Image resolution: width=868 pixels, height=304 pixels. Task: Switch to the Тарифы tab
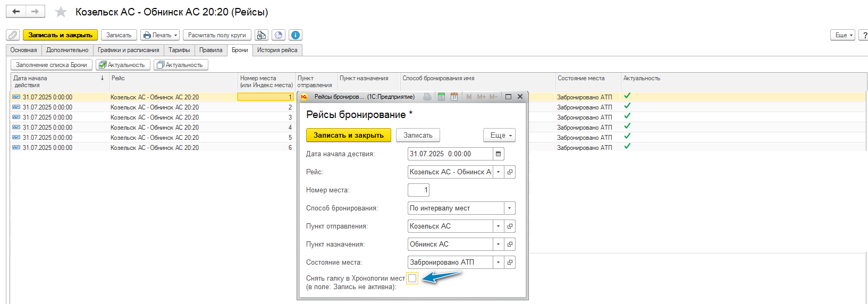[179, 50]
